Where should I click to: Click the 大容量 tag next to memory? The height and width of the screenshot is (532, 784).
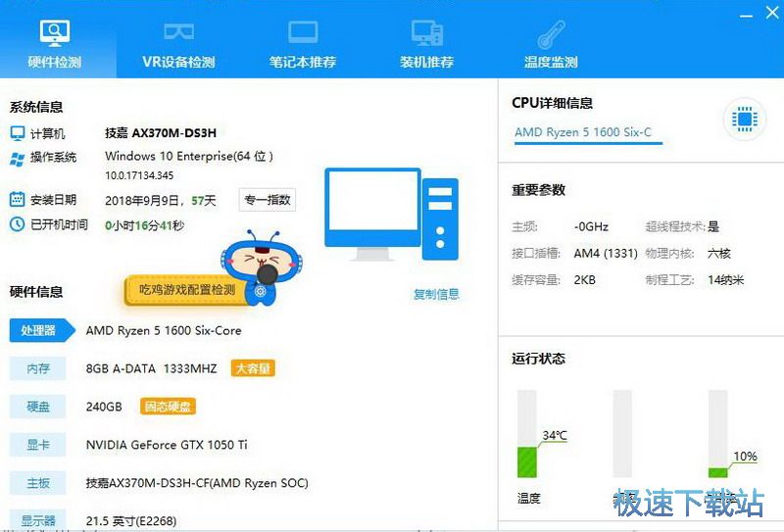tap(253, 368)
